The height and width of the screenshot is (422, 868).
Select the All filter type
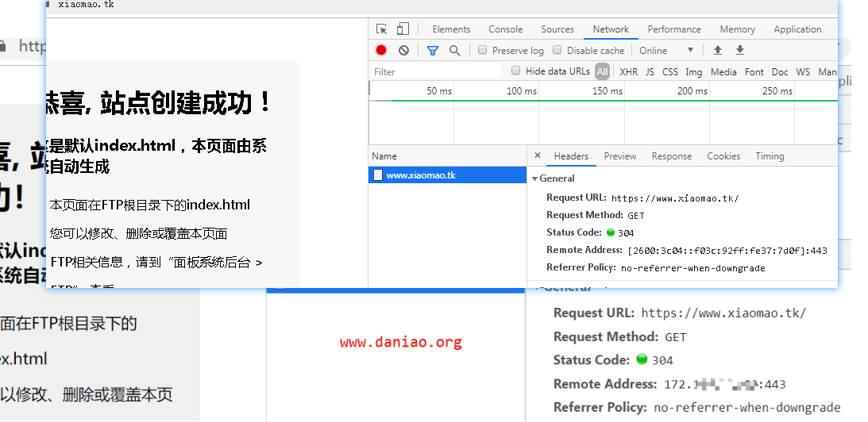(x=602, y=71)
